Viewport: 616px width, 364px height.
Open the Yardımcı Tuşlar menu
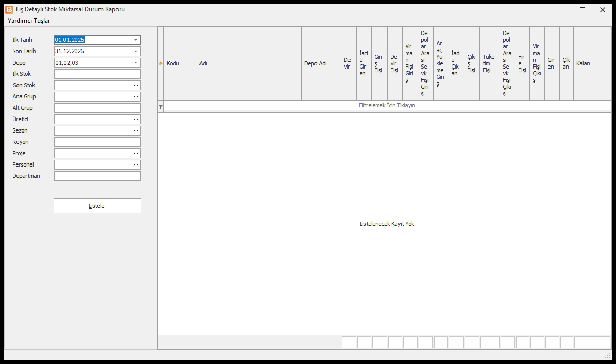(29, 21)
